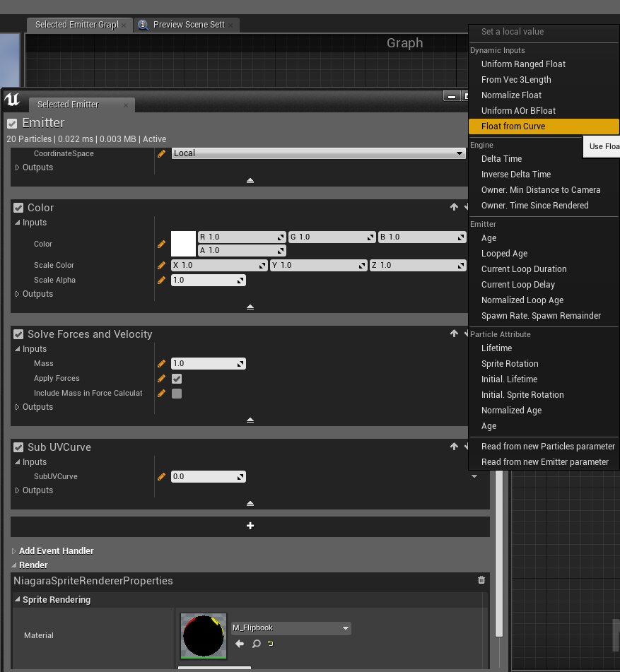620x672 pixels.
Task: Switch to Selected Emitter Graph tab
Action: pos(77,25)
